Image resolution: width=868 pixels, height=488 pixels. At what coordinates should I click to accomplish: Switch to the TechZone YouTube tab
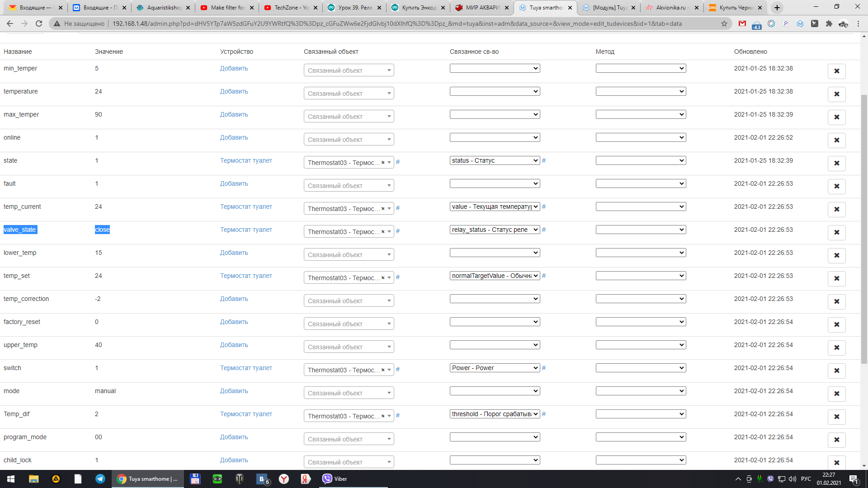click(x=289, y=8)
